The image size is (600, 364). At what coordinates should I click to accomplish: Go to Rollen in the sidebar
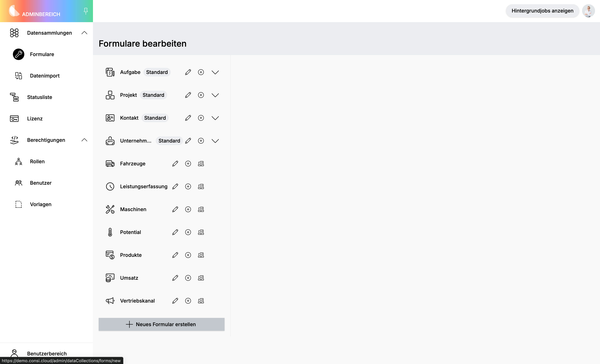click(37, 161)
